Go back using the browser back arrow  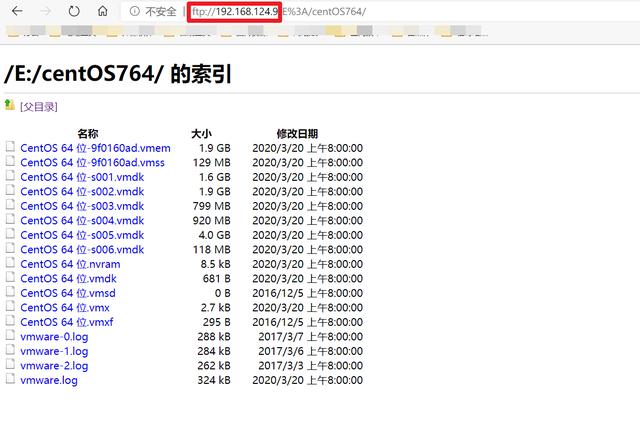click(17, 11)
